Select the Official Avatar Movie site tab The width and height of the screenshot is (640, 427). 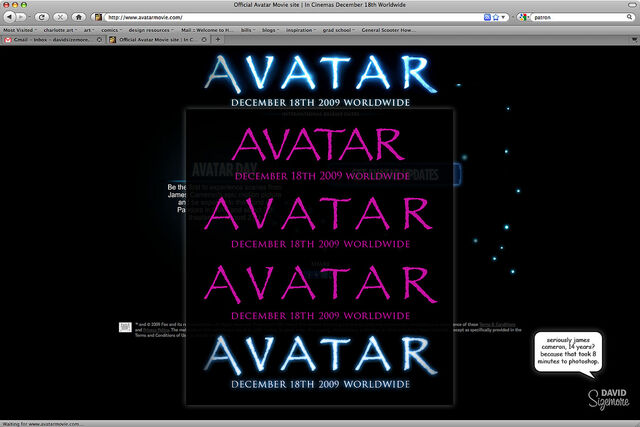coord(158,40)
